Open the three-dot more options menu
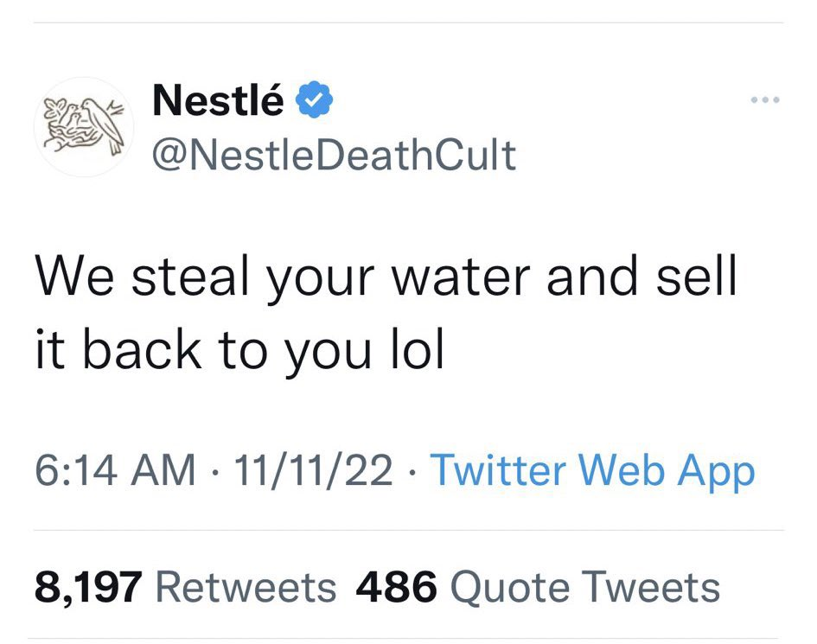 (x=765, y=100)
